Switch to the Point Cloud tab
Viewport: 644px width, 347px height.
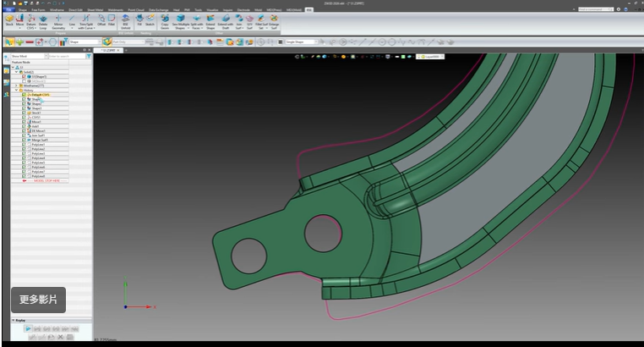click(x=134, y=9)
